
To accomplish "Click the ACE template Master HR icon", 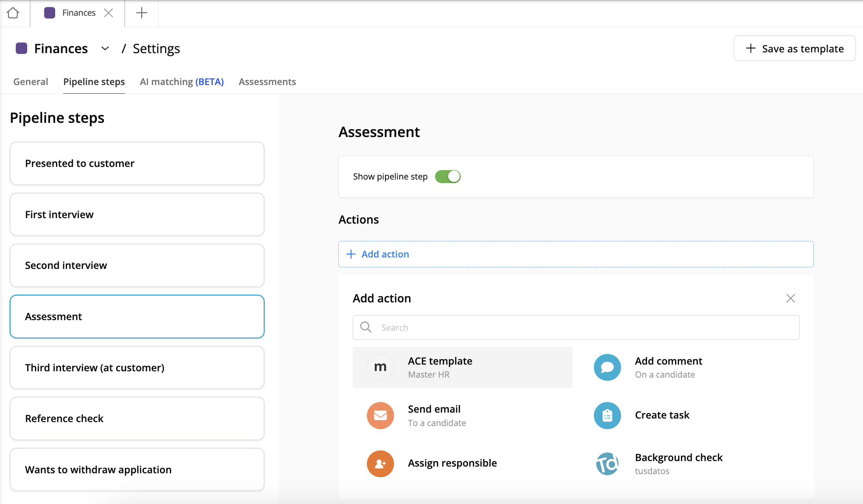I will pyautogui.click(x=380, y=367).
